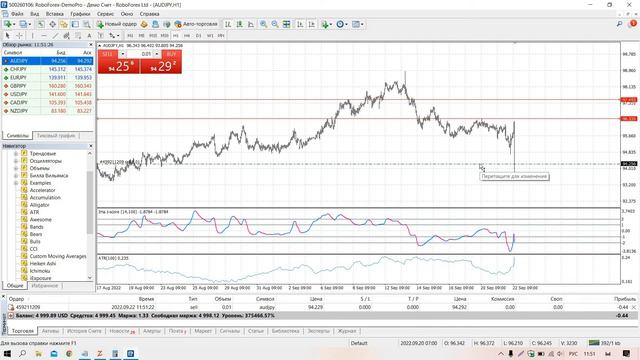The height and width of the screenshot is (360, 640).
Task: Switch chart to line chart icon
Action: coord(251,24)
